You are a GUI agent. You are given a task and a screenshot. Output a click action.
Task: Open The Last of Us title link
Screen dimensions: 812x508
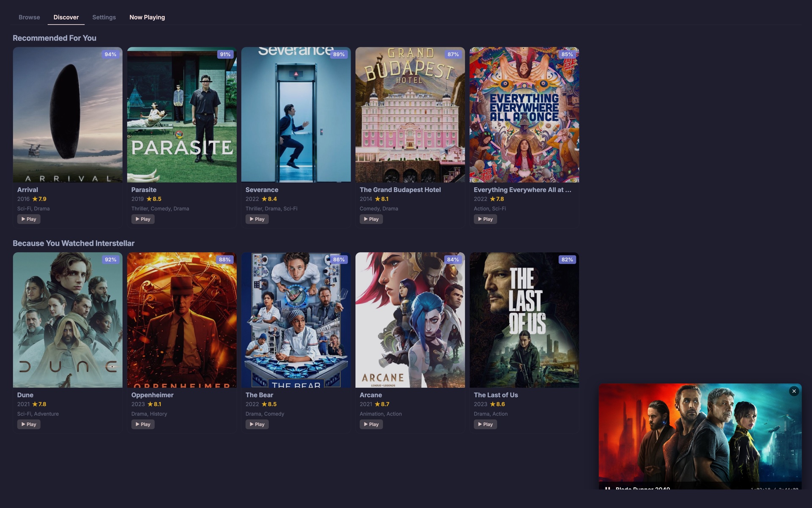coord(496,395)
